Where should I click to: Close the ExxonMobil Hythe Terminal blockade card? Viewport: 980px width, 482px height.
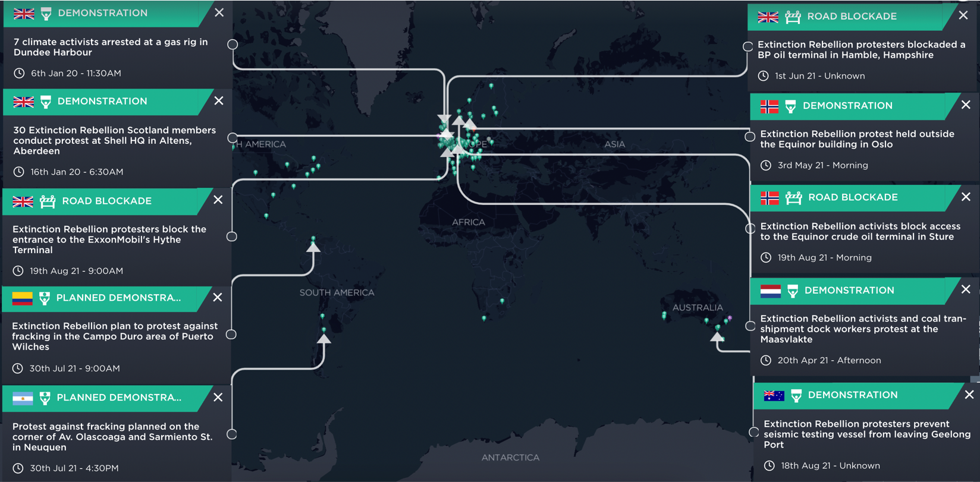tap(218, 200)
